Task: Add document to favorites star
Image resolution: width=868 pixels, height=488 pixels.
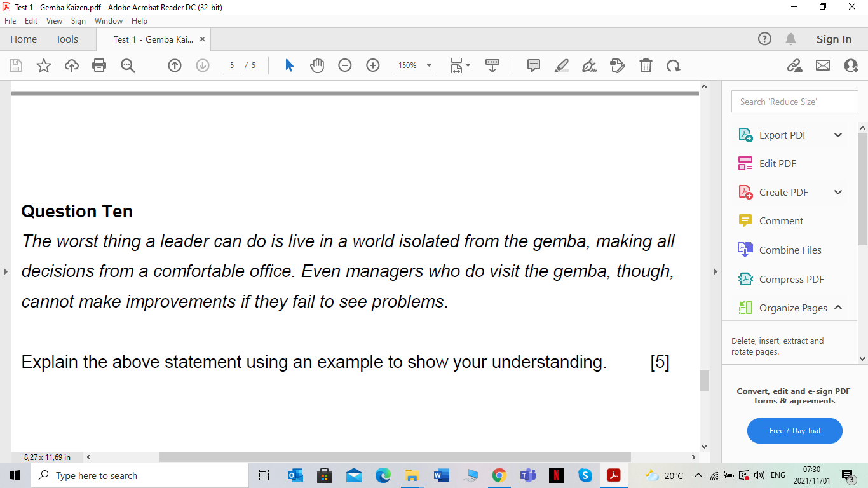Action: tap(43, 65)
